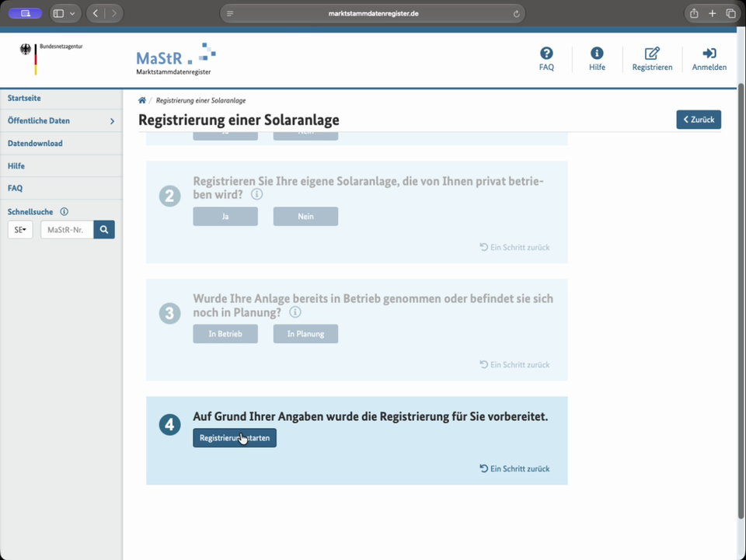Answer Ja for question 2
The height and width of the screenshot is (560, 746).
pyautogui.click(x=225, y=216)
